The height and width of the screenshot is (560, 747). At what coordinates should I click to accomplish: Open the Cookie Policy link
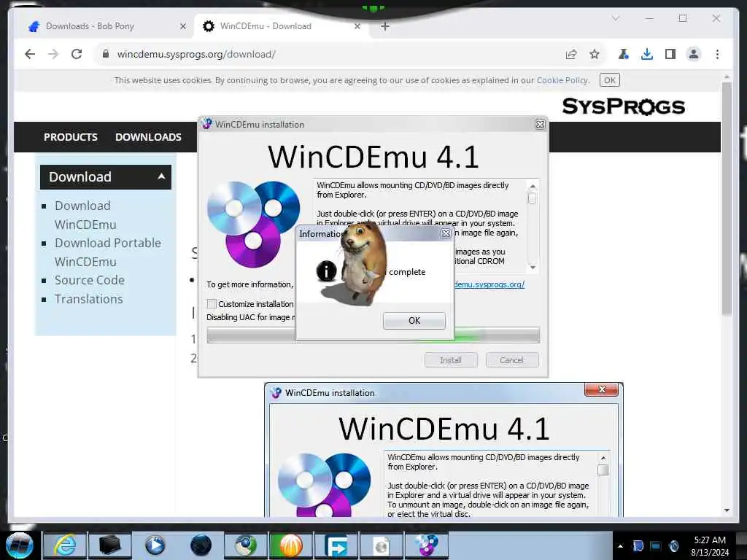[x=562, y=80]
